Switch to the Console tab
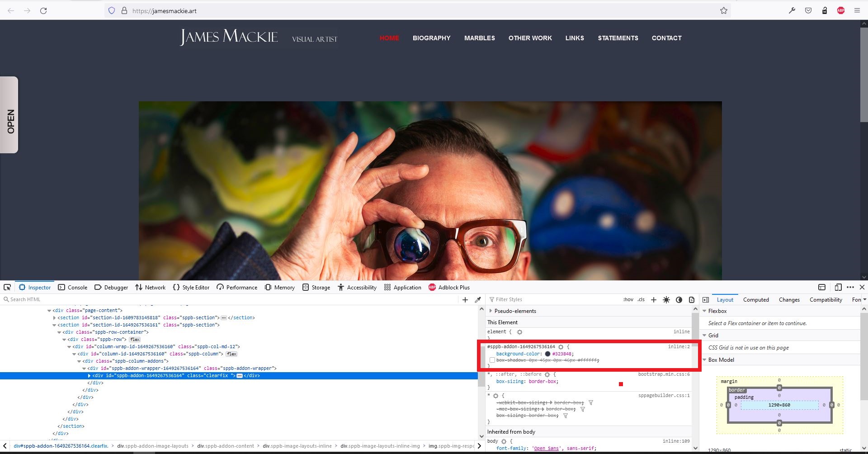 73,287
